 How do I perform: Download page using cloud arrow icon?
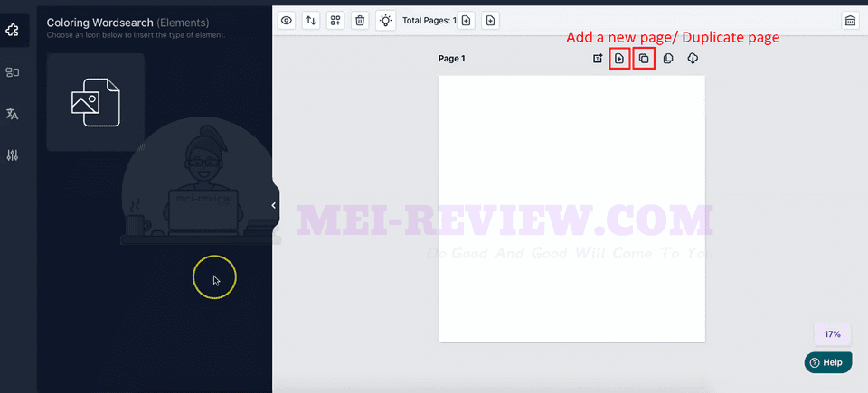point(693,58)
